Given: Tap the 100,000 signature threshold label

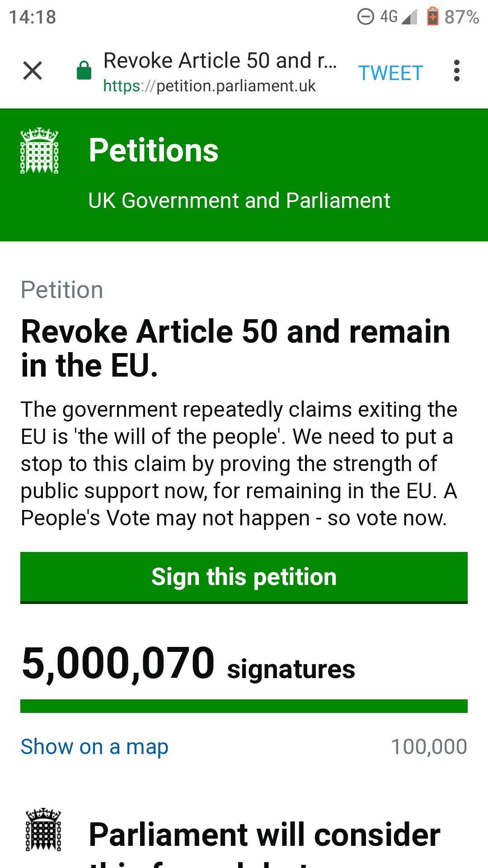Looking at the screenshot, I should pos(429,746).
